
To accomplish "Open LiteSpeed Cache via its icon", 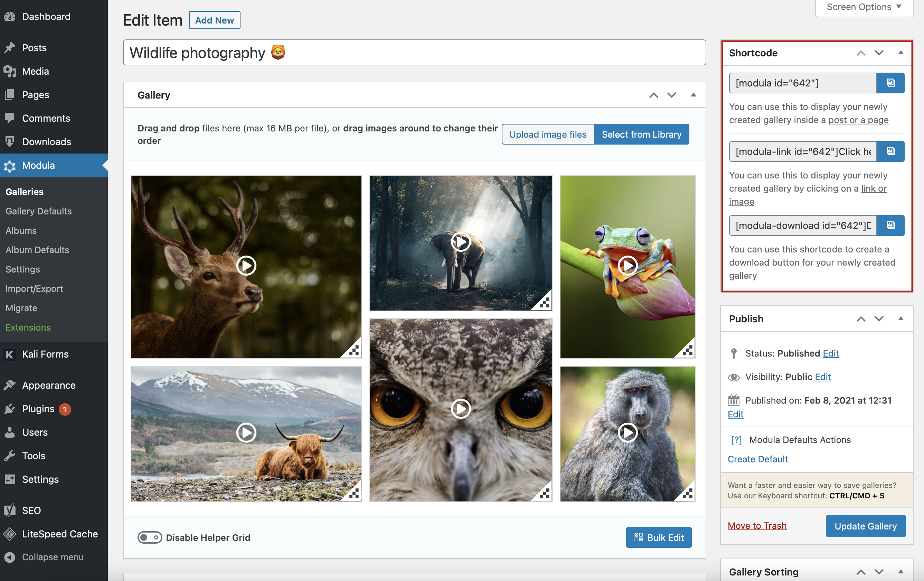I will coord(10,534).
